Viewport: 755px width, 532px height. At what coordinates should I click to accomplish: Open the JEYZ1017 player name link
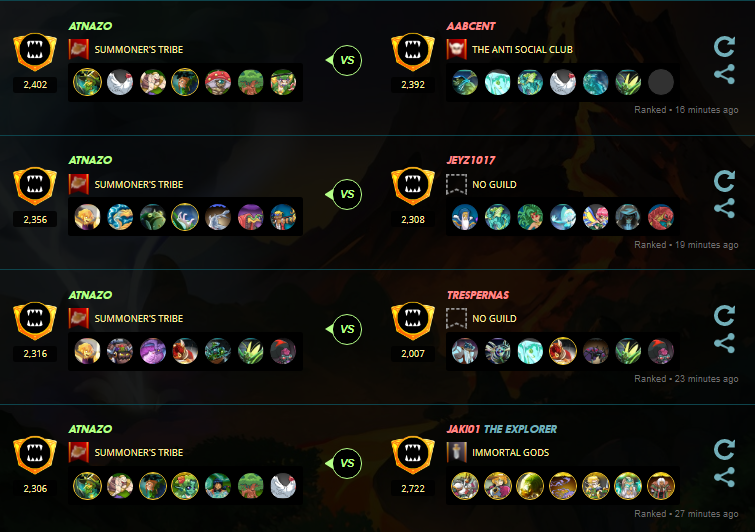click(x=470, y=160)
